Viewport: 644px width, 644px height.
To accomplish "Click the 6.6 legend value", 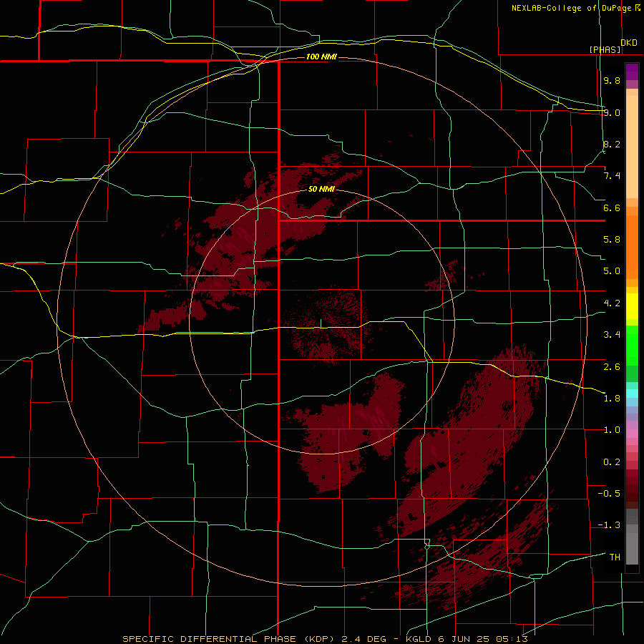I will (612, 208).
